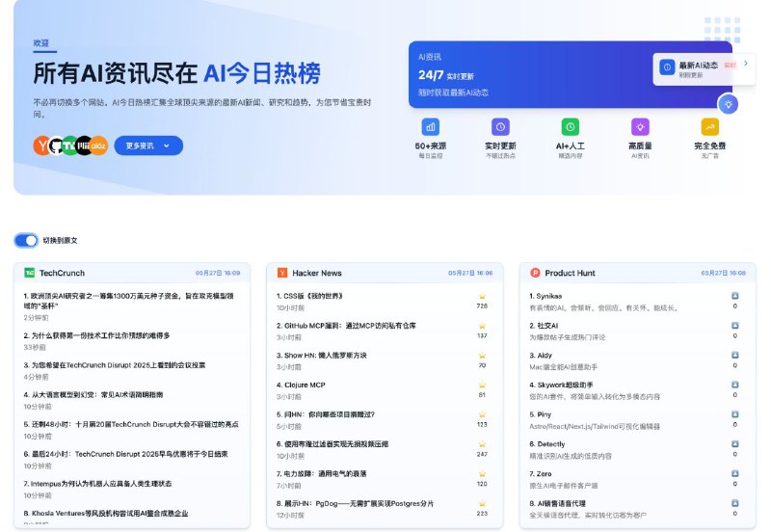771x532 pixels.
Task: Open the Intempus 机器人 article
Action: [98, 483]
